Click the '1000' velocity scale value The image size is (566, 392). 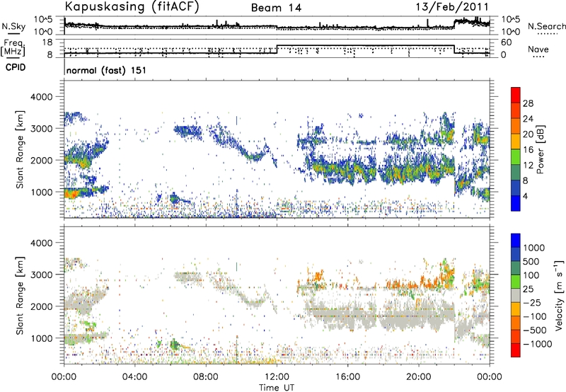[534, 248]
